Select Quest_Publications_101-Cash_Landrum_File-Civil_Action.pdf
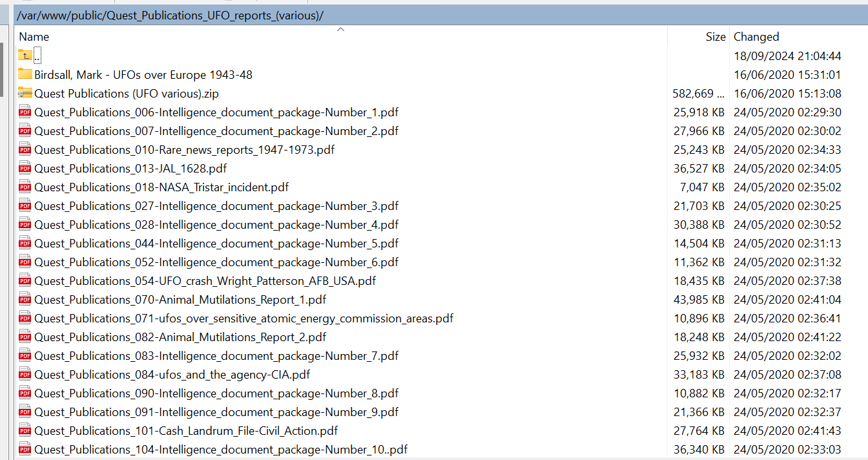Image resolution: width=868 pixels, height=460 pixels. click(186, 431)
